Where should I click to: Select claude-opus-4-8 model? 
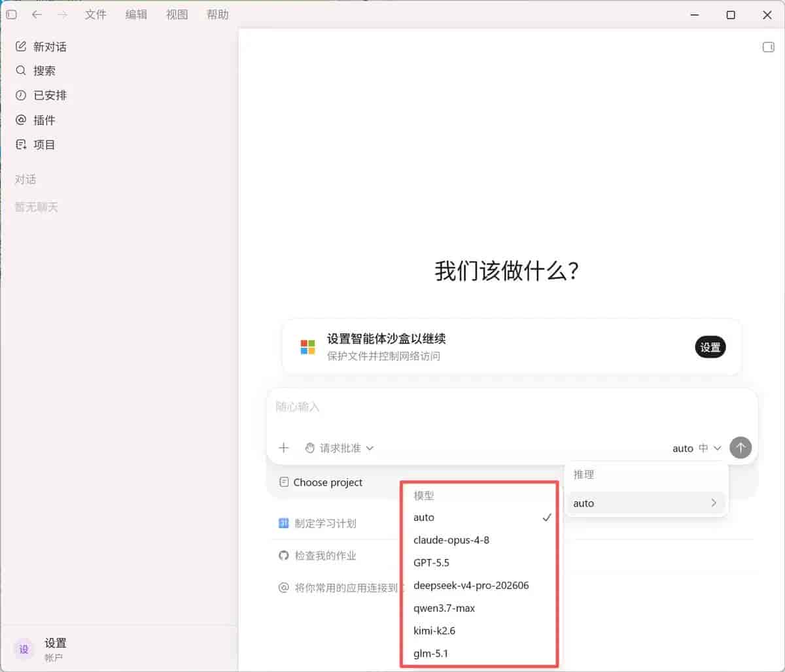click(x=482, y=540)
